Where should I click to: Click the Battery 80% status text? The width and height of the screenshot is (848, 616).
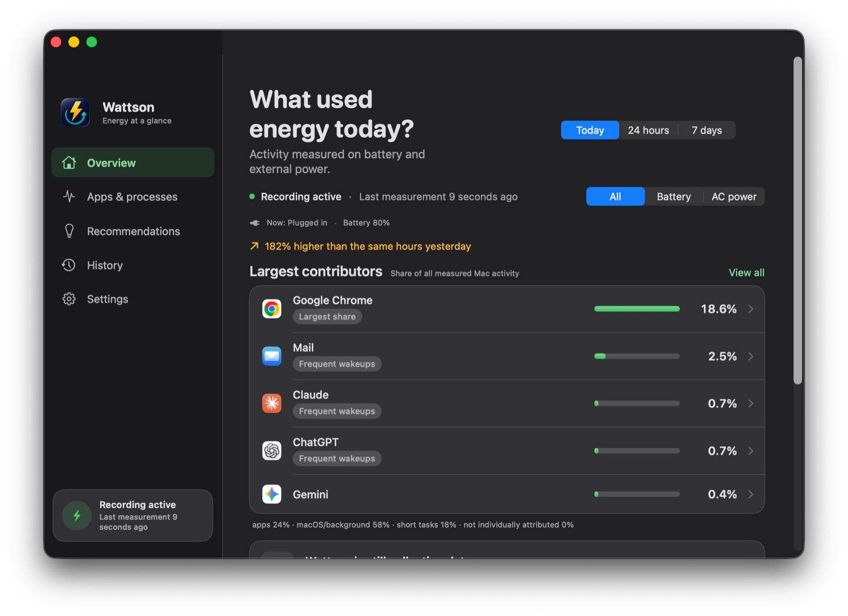point(366,223)
